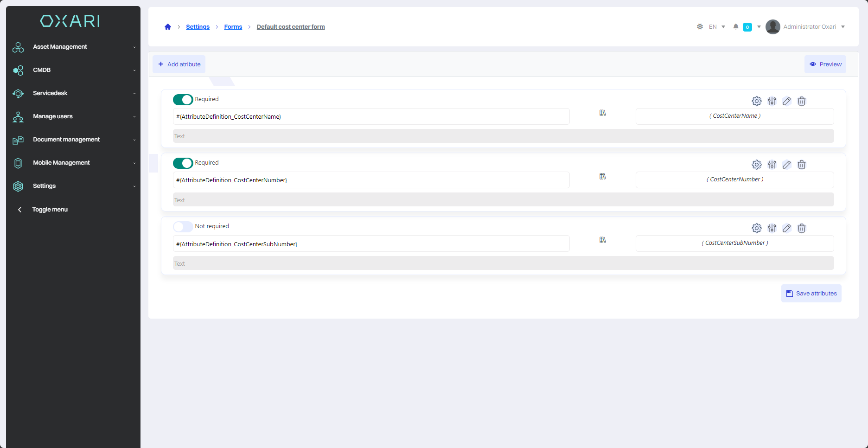This screenshot has height=448, width=868.
Task: Click the sliders icon for CostCenterNumber attribute
Action: click(x=772, y=165)
